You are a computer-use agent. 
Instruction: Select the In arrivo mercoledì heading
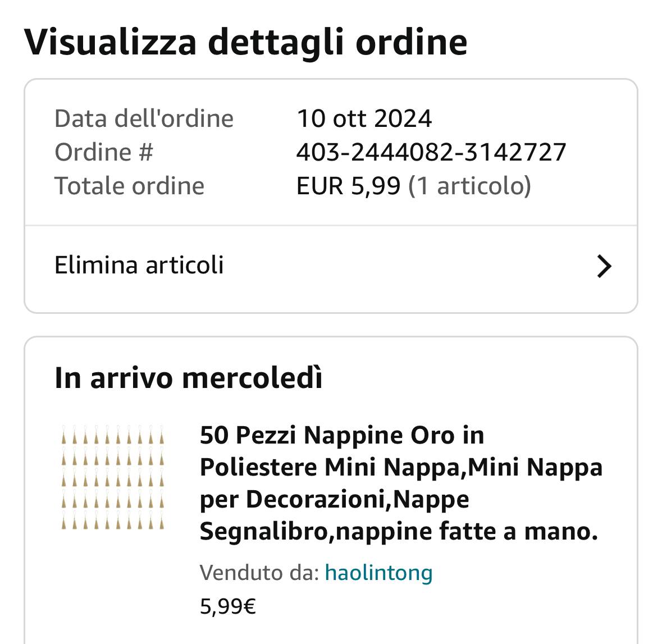pos(188,378)
